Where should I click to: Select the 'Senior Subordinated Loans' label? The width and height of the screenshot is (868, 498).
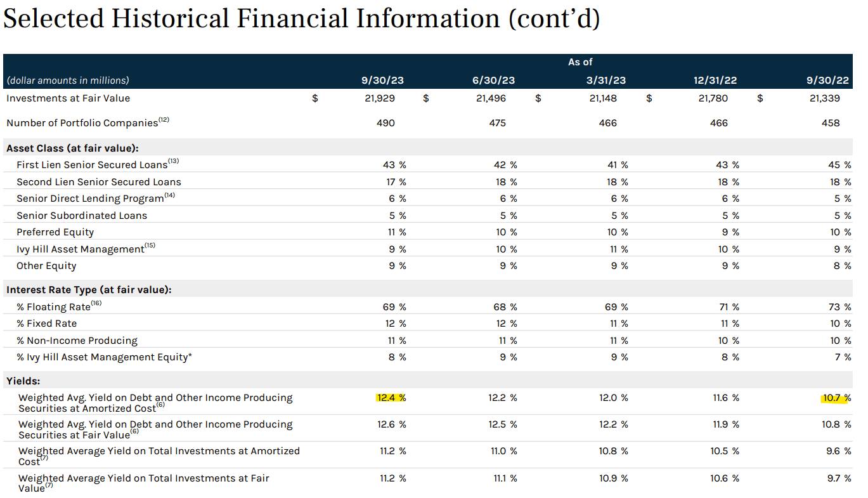click(82, 216)
